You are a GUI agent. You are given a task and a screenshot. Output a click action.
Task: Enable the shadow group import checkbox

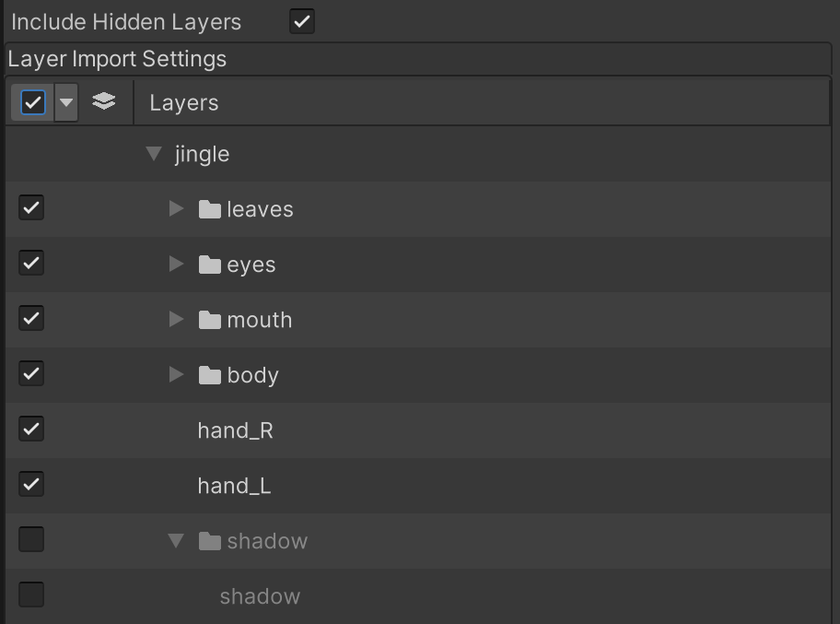coord(31,539)
